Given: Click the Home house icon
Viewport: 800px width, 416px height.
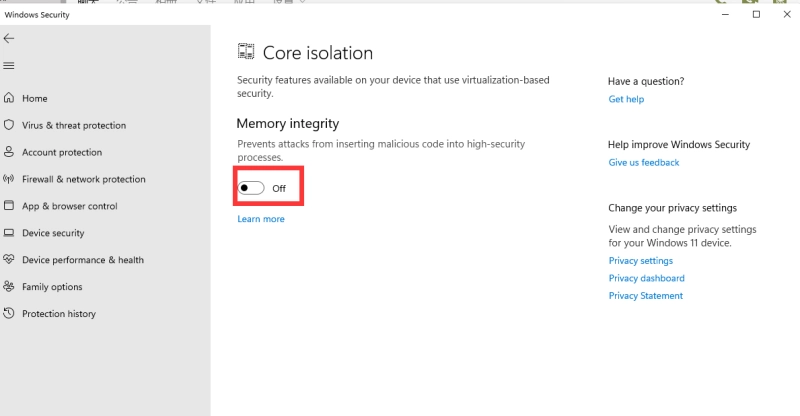Looking at the screenshot, I should (9, 98).
